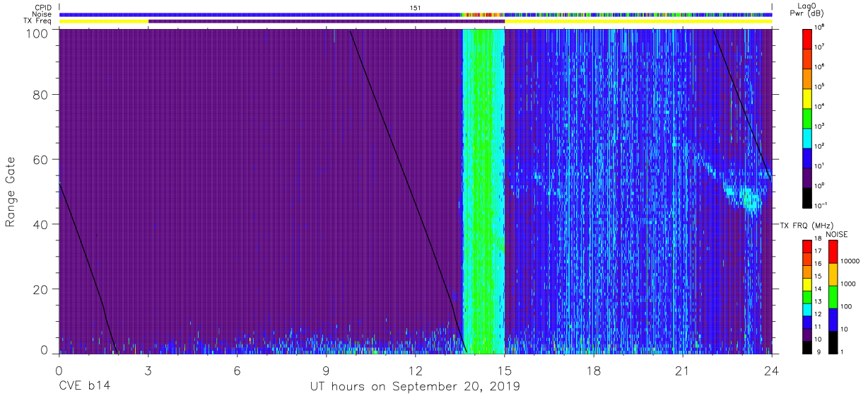Click the 'NOISE' legend title
The image size is (868, 401).
836,234
